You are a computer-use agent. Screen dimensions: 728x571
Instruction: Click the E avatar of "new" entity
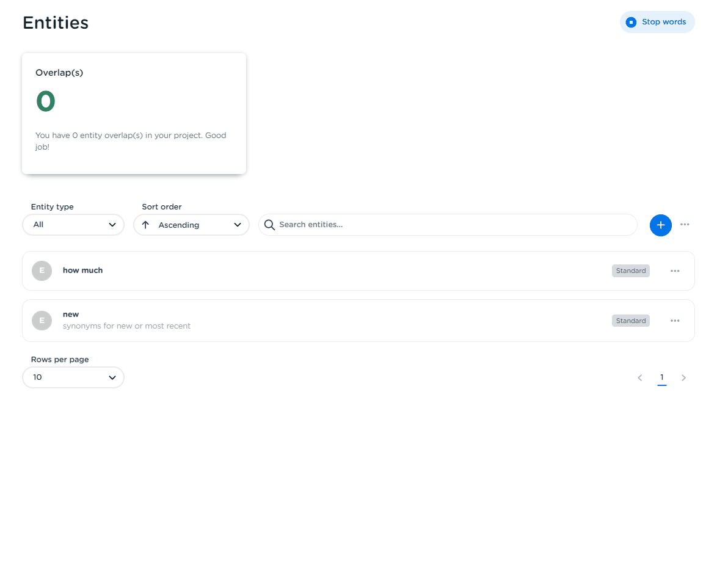point(42,321)
